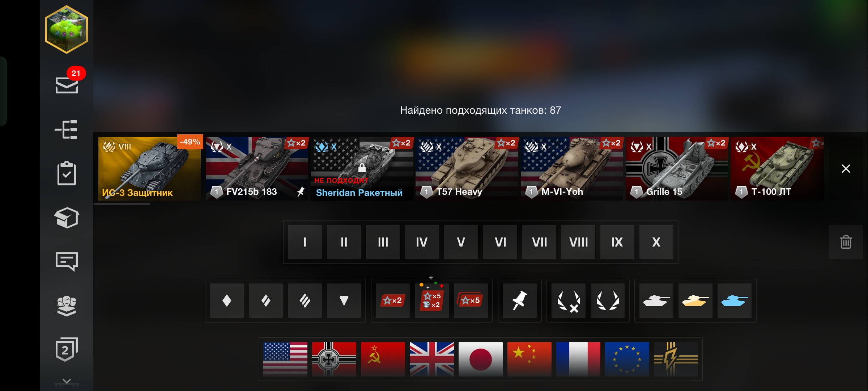Open the clan fists icon in sidebar
This screenshot has width=868, height=391.
[x=67, y=306]
